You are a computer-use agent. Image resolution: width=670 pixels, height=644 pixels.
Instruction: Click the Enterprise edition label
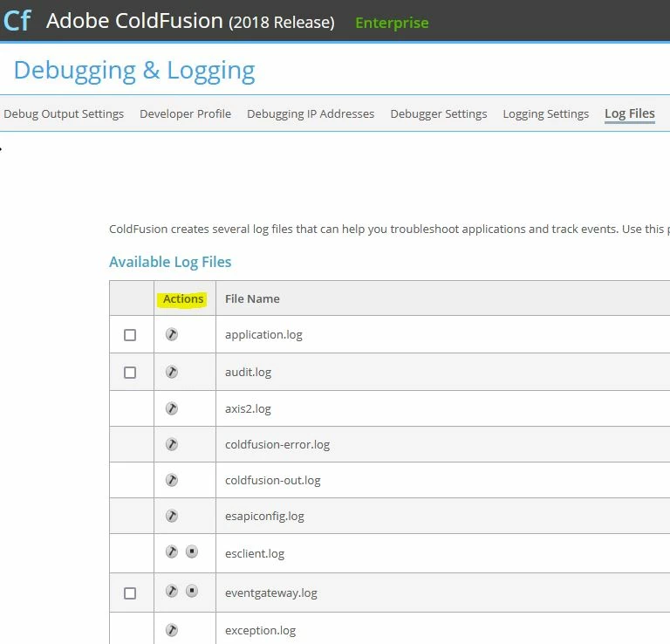point(392,23)
